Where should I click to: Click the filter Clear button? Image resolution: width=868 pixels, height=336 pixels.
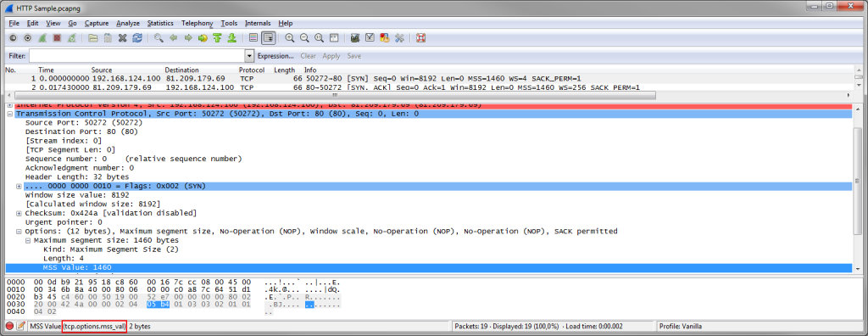(x=309, y=56)
